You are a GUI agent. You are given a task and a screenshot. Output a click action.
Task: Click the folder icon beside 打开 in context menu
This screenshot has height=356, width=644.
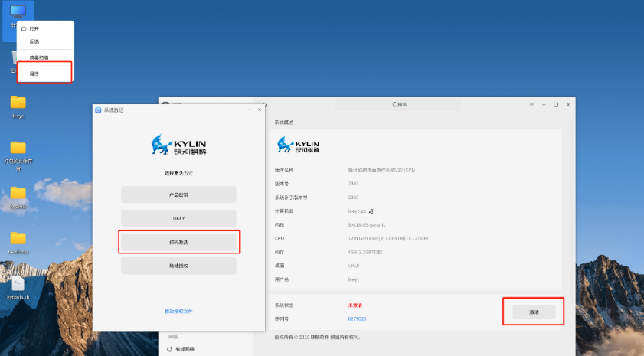24,29
